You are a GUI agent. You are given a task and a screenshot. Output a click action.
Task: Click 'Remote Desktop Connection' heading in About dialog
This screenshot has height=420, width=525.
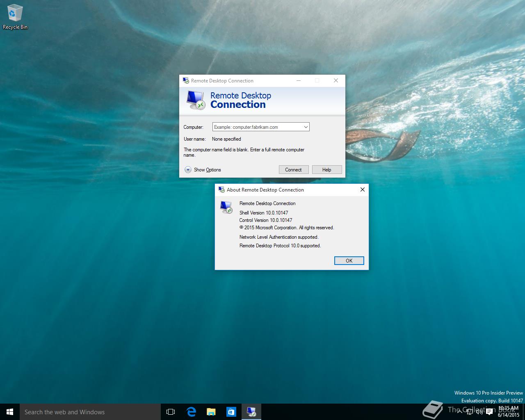(x=267, y=203)
